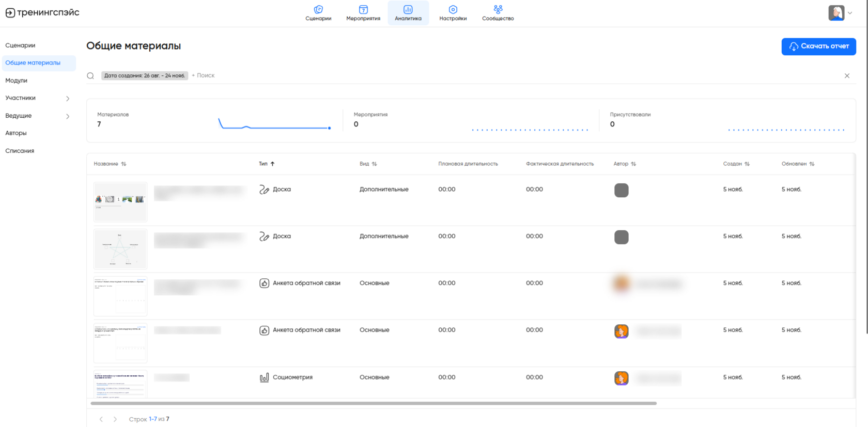
Task: Open the user profile avatar dropdown
Action: tap(840, 13)
